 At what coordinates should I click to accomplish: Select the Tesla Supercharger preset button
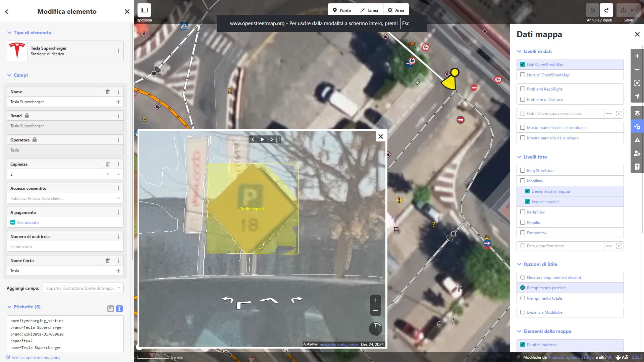[60, 51]
